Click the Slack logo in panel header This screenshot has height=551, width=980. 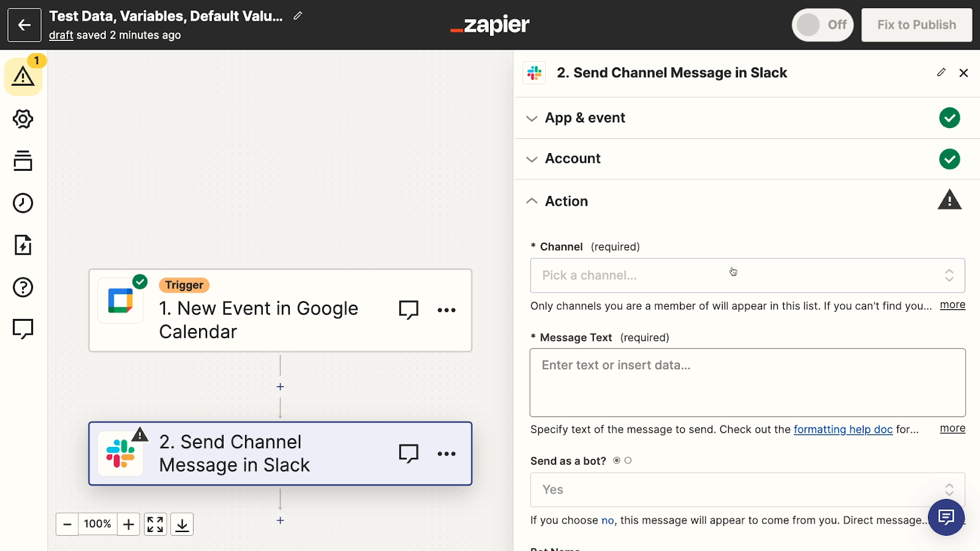[535, 73]
